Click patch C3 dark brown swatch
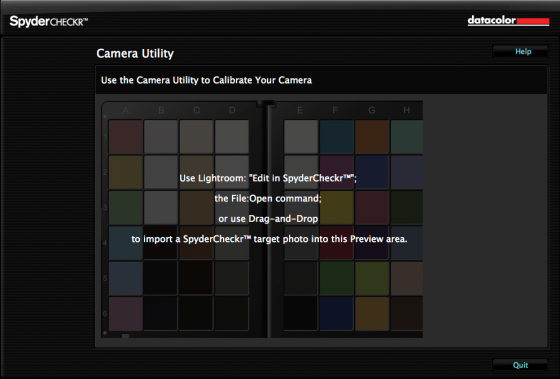The height and width of the screenshot is (379, 560). [x=196, y=208]
